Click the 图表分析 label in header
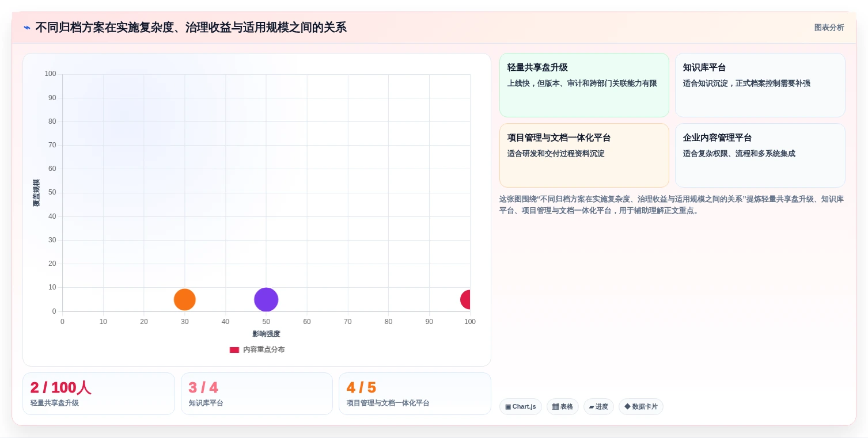 click(829, 28)
